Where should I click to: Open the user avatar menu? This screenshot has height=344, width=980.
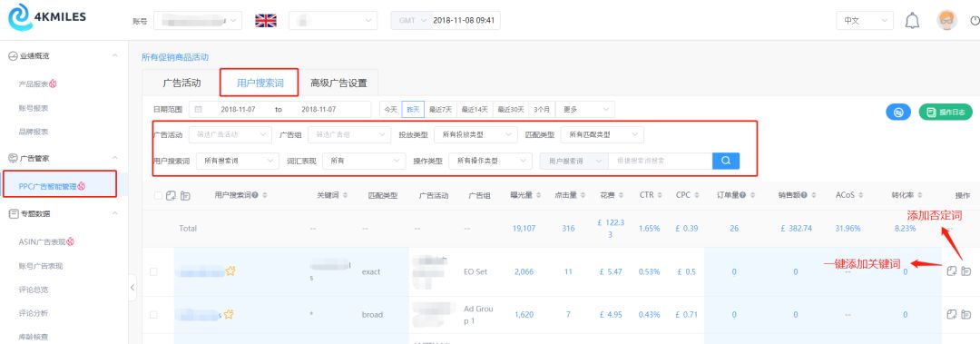[946, 20]
